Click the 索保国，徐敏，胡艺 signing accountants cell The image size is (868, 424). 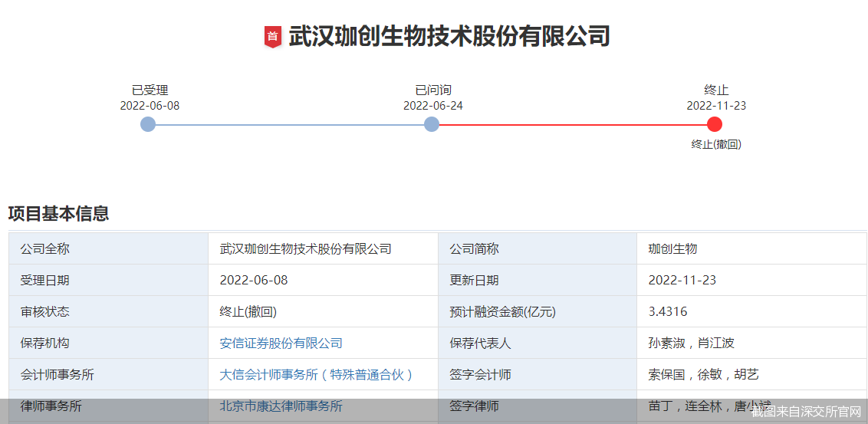click(x=703, y=375)
